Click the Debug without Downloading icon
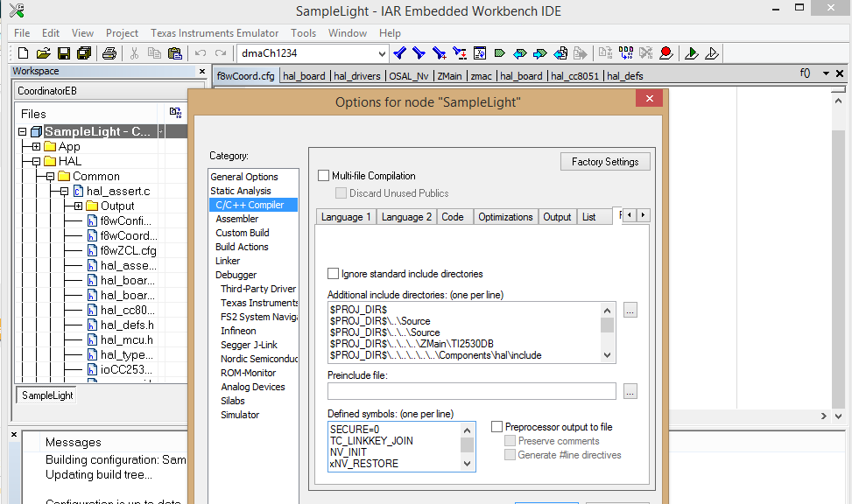This screenshot has height=504, width=852. [711, 53]
